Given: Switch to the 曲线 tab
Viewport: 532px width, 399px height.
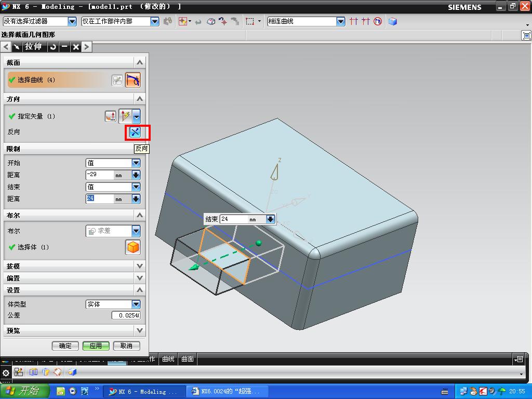Looking at the screenshot, I should click(x=168, y=359).
